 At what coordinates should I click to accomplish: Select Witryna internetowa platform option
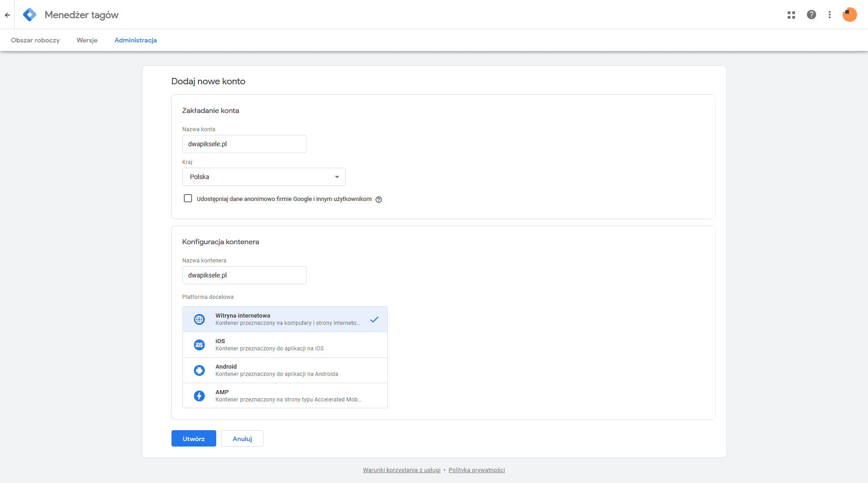coord(285,319)
